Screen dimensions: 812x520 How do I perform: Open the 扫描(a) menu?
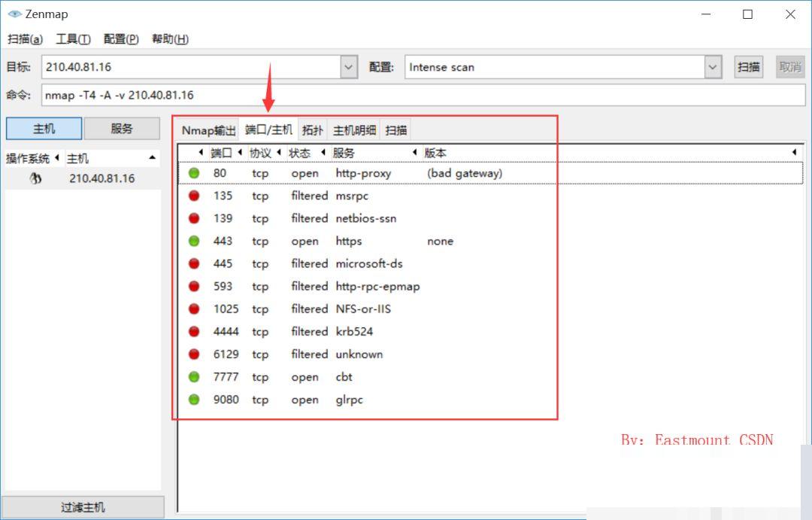[x=25, y=39]
